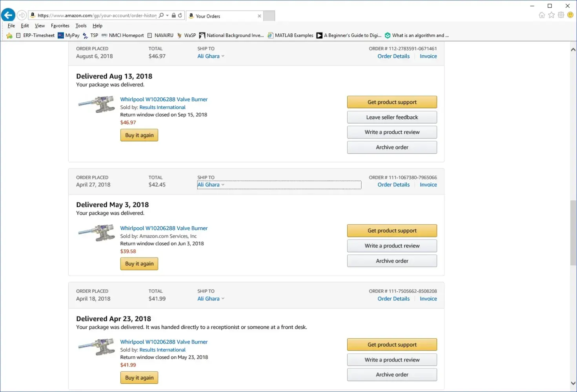The image size is (577, 392).
Task: Expand Ship To dropdown for August 6 order
Action: (x=211, y=56)
